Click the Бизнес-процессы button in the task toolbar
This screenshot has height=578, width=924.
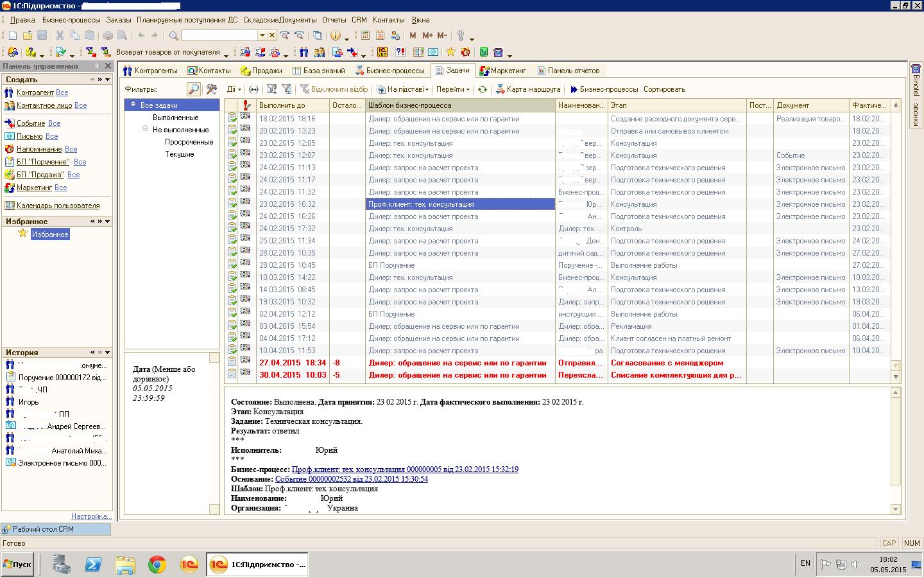pyautogui.click(x=604, y=90)
